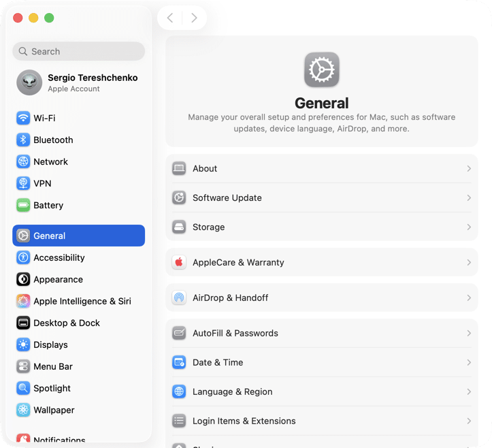Select the Desktop & Dock label

(67, 323)
